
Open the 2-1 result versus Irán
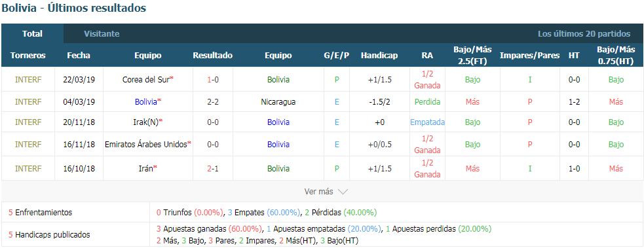tap(213, 168)
